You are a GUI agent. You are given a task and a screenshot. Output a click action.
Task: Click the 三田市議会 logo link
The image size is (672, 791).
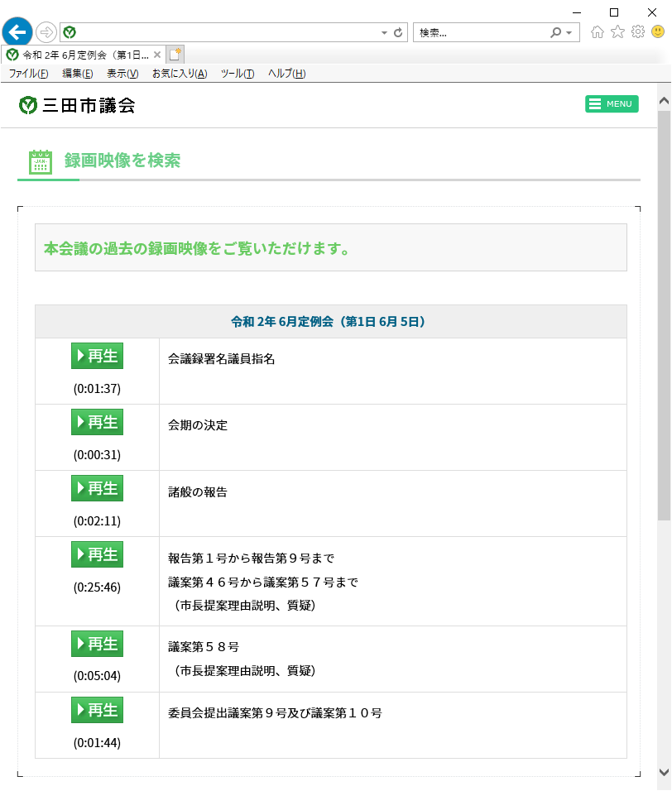coord(77,105)
